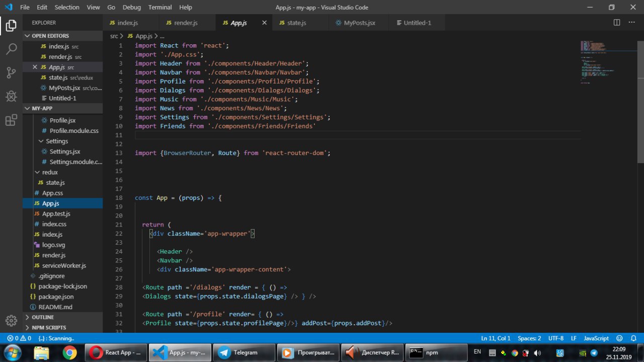Close the App.js editor tab
The image size is (644, 362).
pyautogui.click(x=265, y=23)
